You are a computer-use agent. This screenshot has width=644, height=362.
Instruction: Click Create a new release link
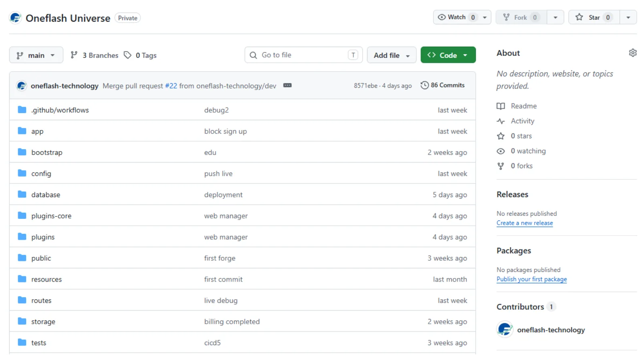524,223
